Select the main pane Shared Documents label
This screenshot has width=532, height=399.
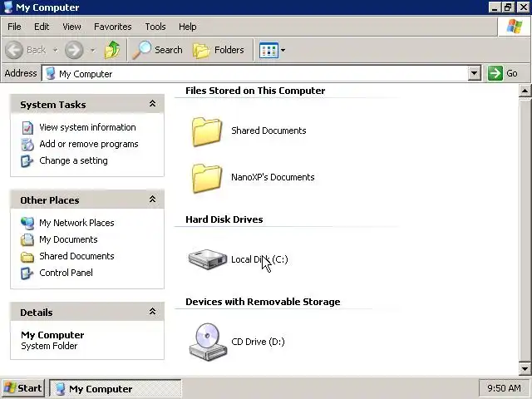[268, 131]
